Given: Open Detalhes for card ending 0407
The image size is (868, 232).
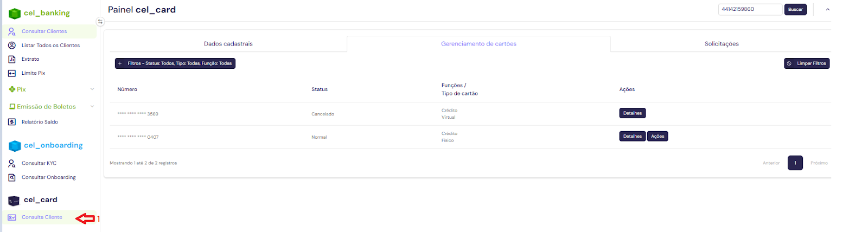Looking at the screenshot, I should [x=633, y=137].
